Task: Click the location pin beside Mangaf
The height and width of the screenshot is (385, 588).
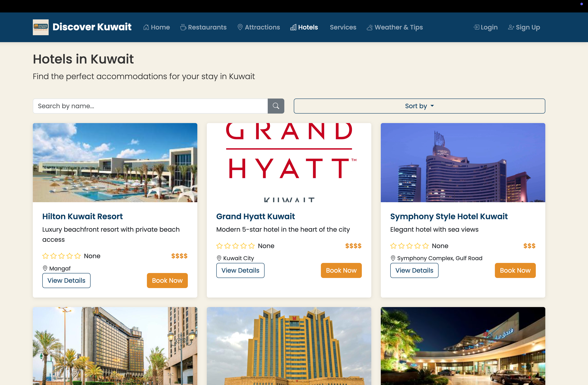Action: pyautogui.click(x=45, y=268)
